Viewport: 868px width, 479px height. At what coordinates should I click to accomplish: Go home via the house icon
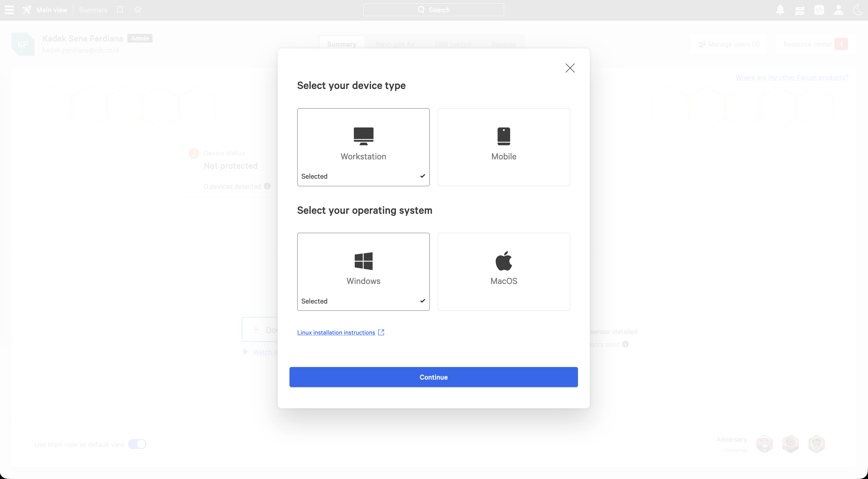pos(138,10)
